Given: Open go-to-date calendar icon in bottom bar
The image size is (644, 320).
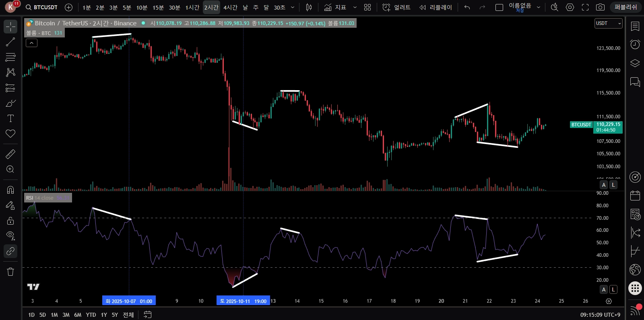Looking at the screenshot, I should pos(148,315).
